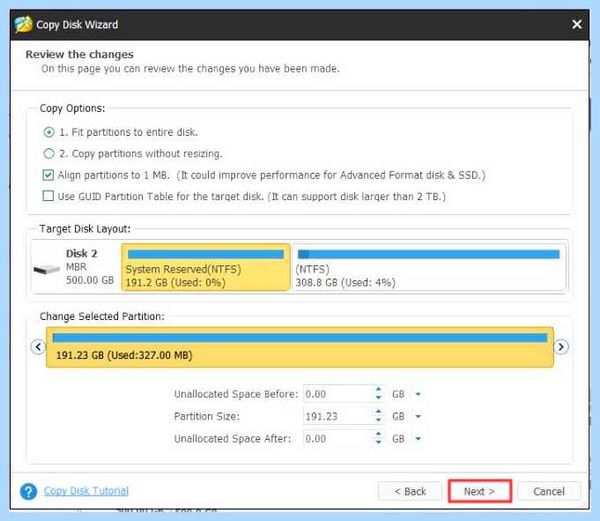
Task: Select the System Reserved(NTFS) partition block
Action: point(206,267)
